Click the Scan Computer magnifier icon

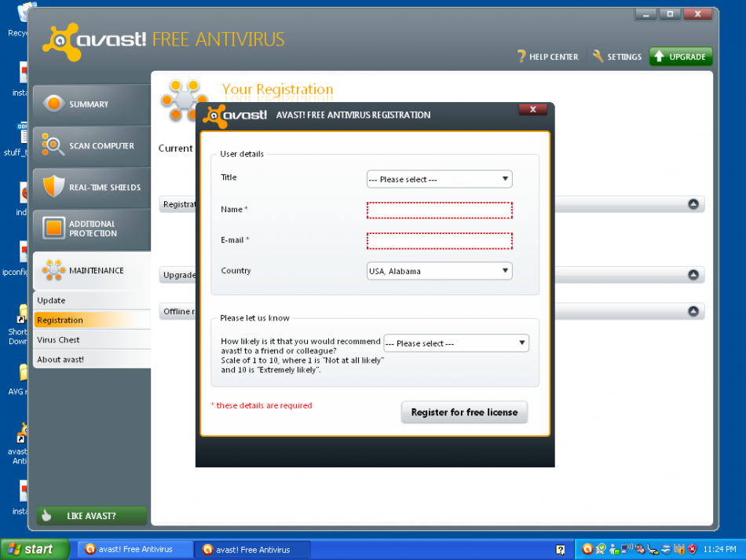click(x=53, y=145)
